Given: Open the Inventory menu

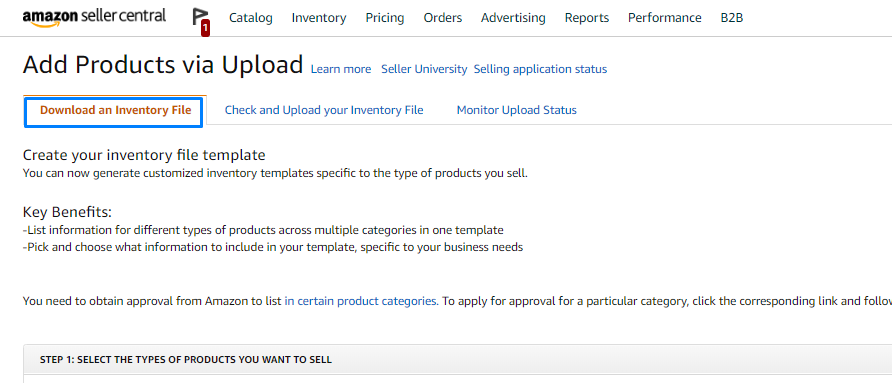Looking at the screenshot, I should click(x=319, y=18).
